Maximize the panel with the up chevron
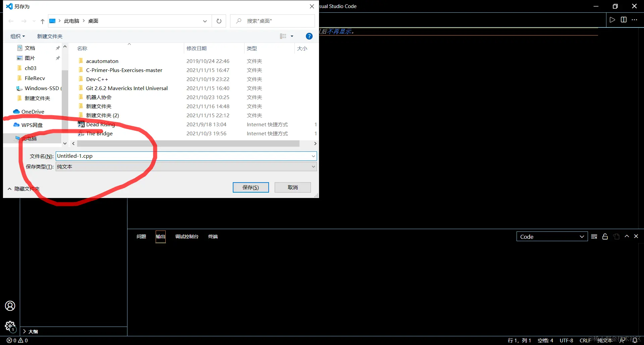The height and width of the screenshot is (345, 644). click(627, 236)
